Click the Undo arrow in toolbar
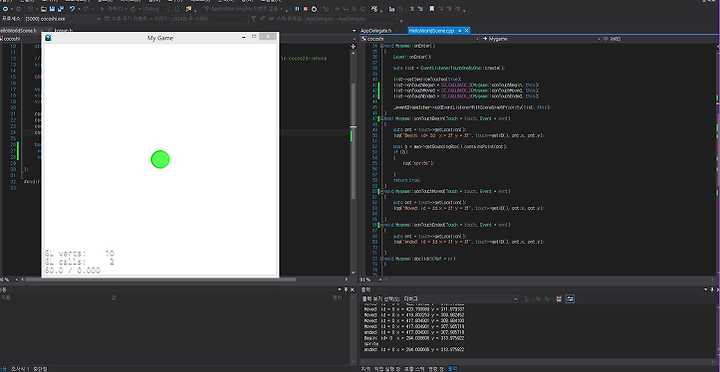This screenshot has height=372, width=720. pos(73,9)
